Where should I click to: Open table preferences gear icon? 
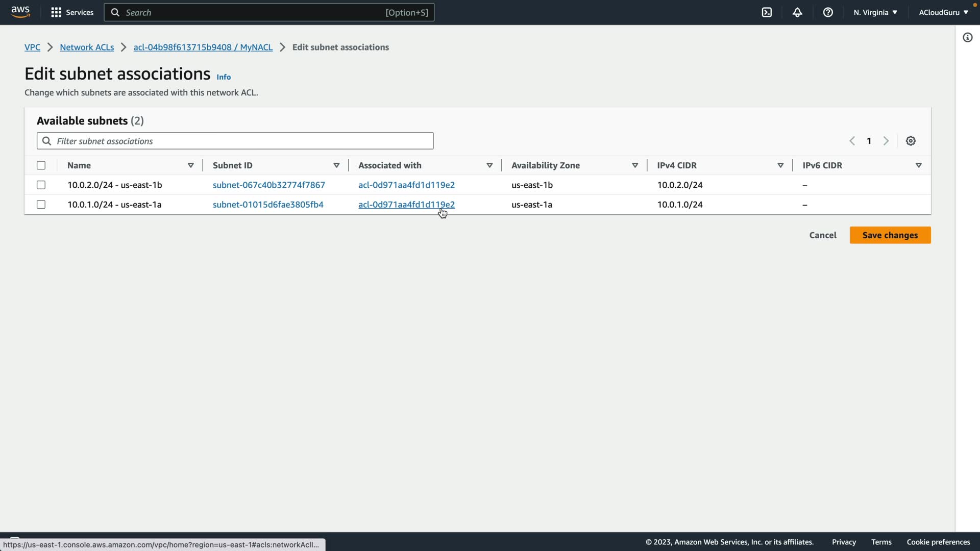point(911,141)
